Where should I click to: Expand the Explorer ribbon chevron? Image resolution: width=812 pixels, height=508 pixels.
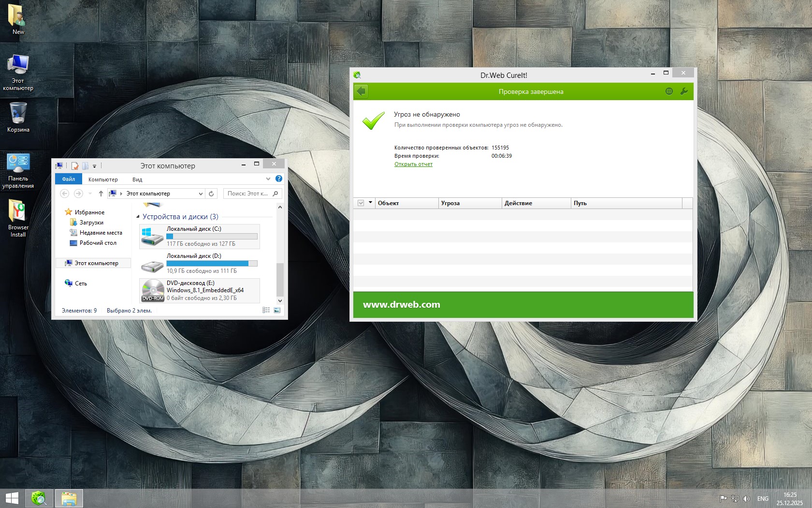click(268, 179)
